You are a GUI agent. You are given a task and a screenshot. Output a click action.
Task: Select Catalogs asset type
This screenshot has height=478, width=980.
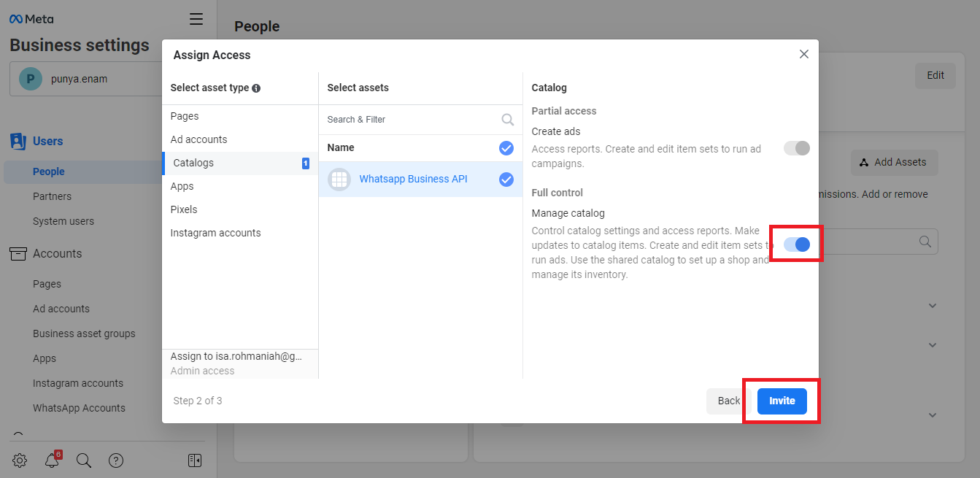240,163
